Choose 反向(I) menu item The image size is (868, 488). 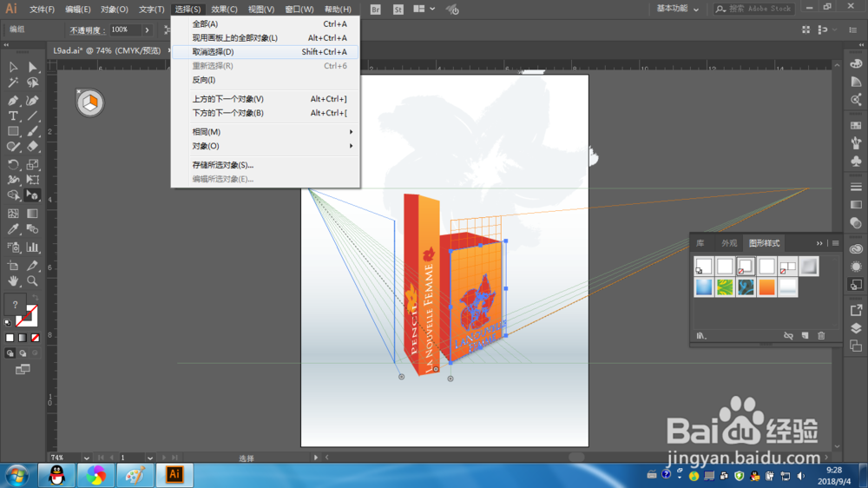coord(265,80)
